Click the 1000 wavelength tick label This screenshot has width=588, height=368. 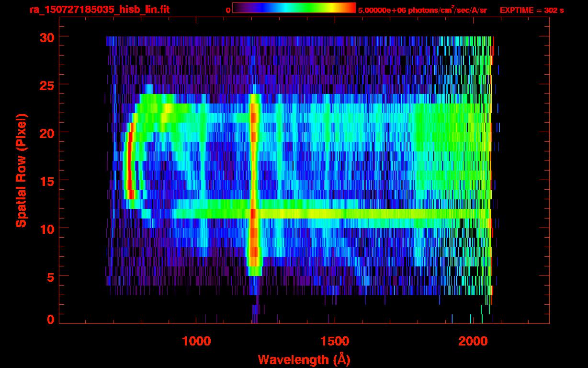click(196, 341)
